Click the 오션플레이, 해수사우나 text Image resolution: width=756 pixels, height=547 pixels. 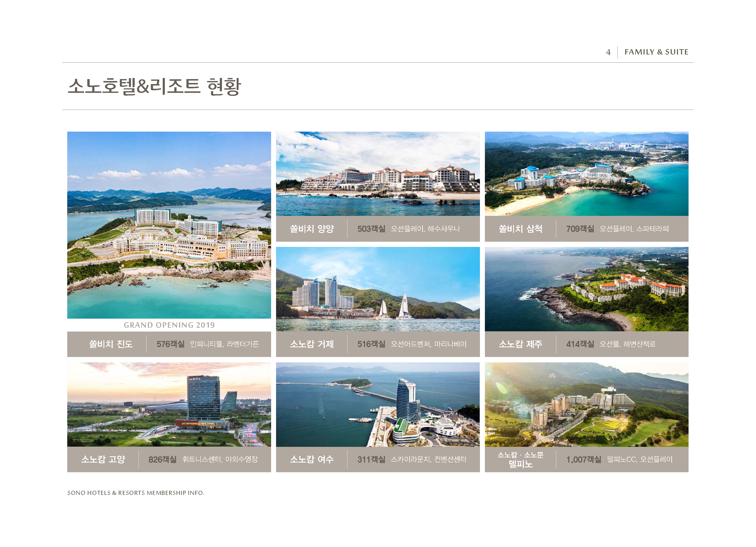tap(425, 229)
